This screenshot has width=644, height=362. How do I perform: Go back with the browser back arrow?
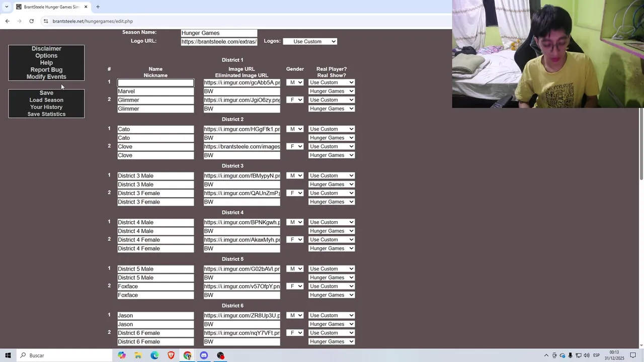click(7, 21)
